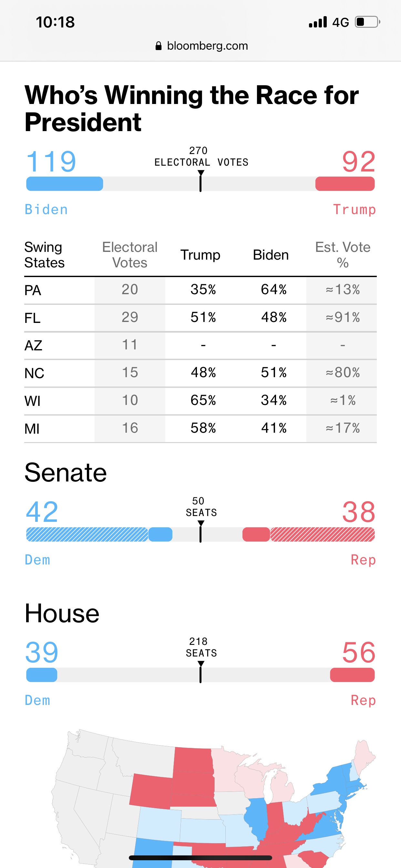Tap the Swing States column header
The width and height of the screenshot is (401, 868).
(44, 255)
